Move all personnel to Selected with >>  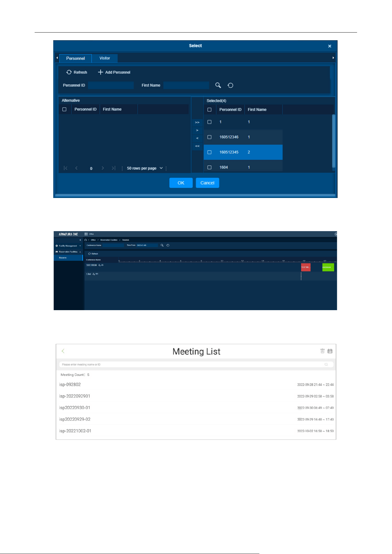(197, 122)
